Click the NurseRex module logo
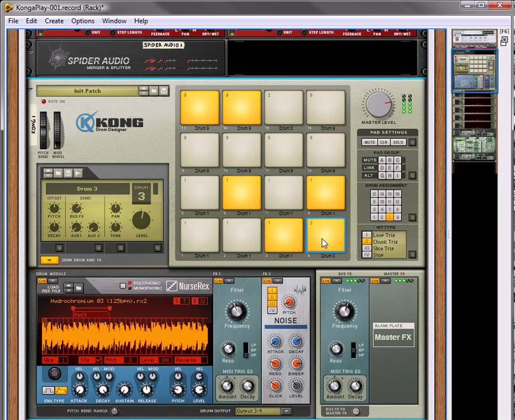 187,286
